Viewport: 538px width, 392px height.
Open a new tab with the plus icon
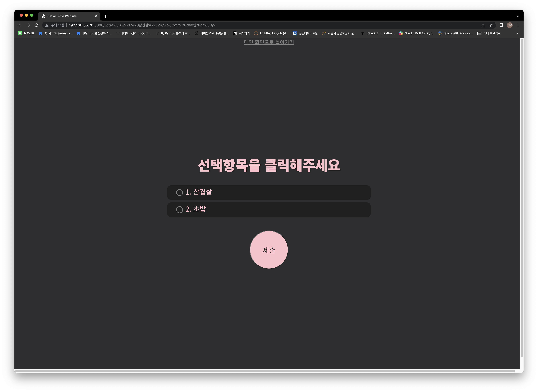(x=106, y=16)
